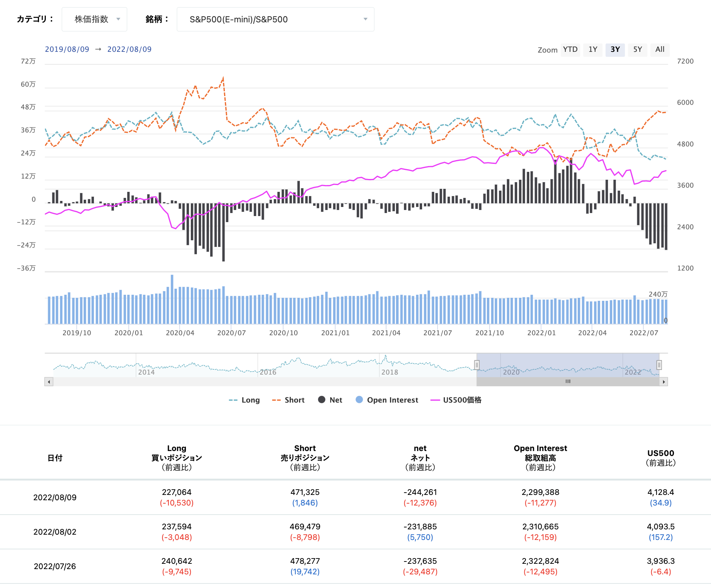Click the Short value 478,277
Screen dimensions: 711x588
pos(305,561)
